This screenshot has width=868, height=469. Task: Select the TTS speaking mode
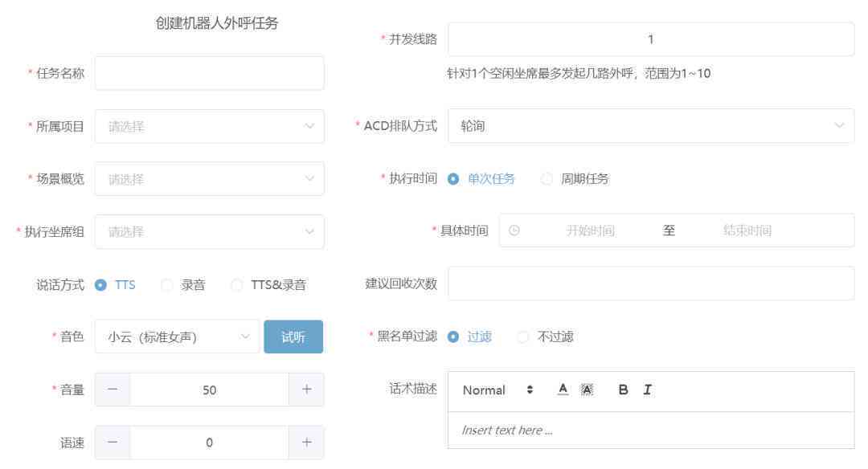tap(115, 285)
